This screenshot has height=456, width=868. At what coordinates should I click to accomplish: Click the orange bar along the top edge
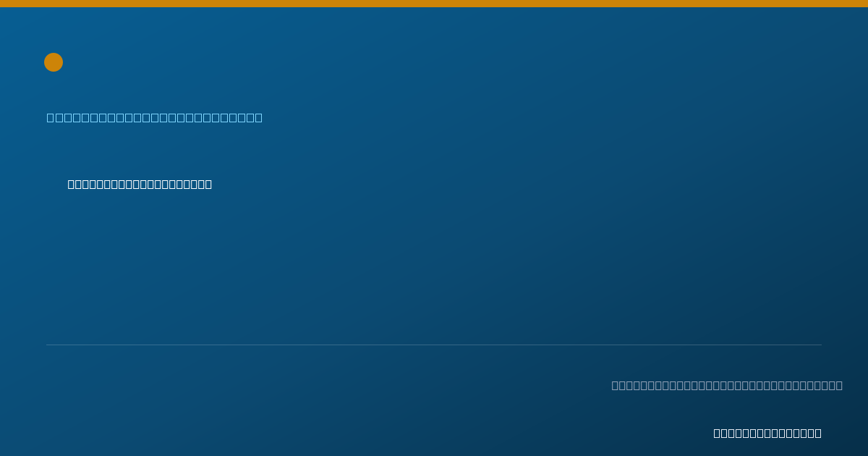(434, 4)
